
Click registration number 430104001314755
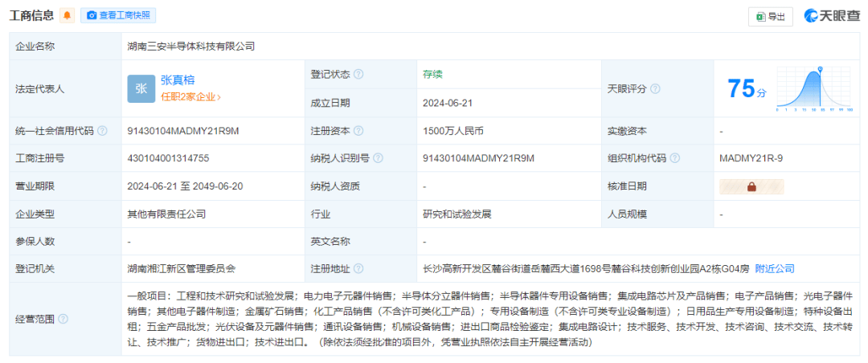point(168,158)
